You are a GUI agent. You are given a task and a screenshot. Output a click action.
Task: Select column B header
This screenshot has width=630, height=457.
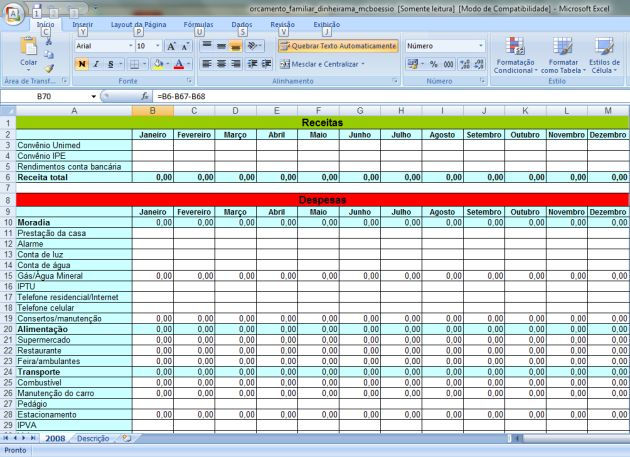coord(153,111)
